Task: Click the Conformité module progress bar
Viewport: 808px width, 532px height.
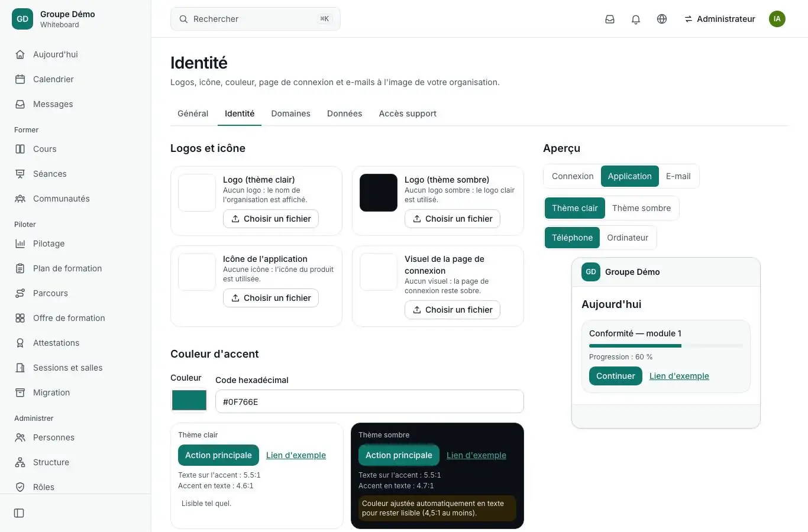Action: pos(666,346)
